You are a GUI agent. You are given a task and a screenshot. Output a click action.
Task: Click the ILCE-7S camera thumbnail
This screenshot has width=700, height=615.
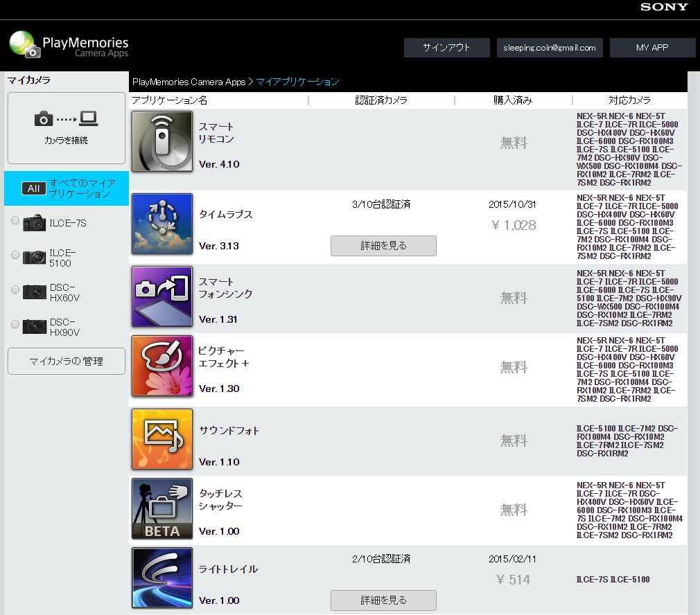[35, 222]
